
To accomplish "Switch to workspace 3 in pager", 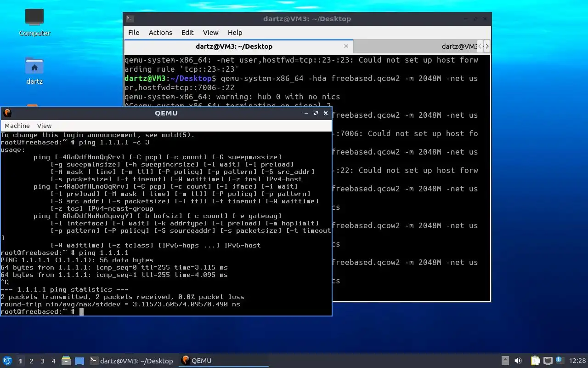I will coord(42,361).
